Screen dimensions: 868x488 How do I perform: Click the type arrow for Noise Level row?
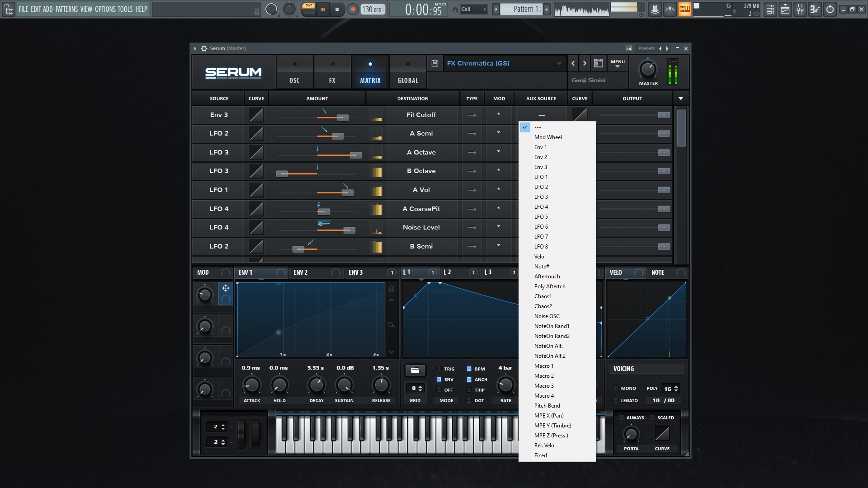tap(472, 228)
